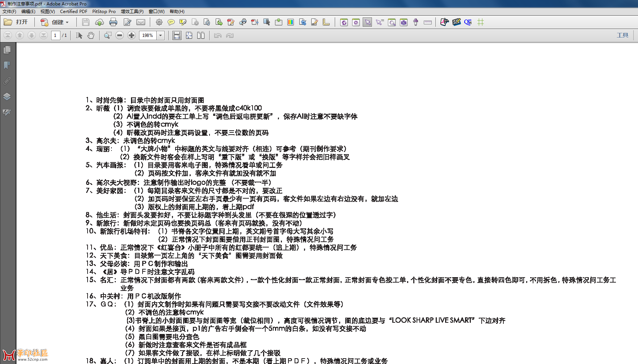Select the Highlight text tool
638x364 pixels.
pyautogui.click(x=183, y=22)
